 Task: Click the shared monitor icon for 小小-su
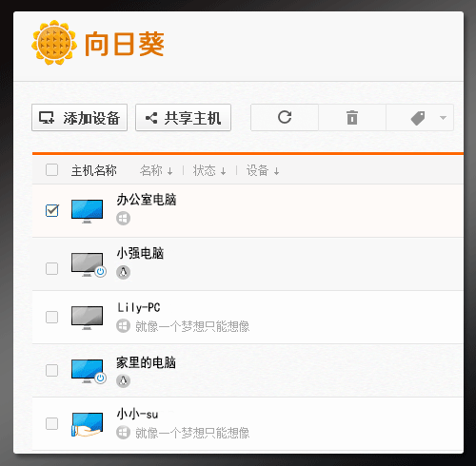pyautogui.click(x=87, y=424)
